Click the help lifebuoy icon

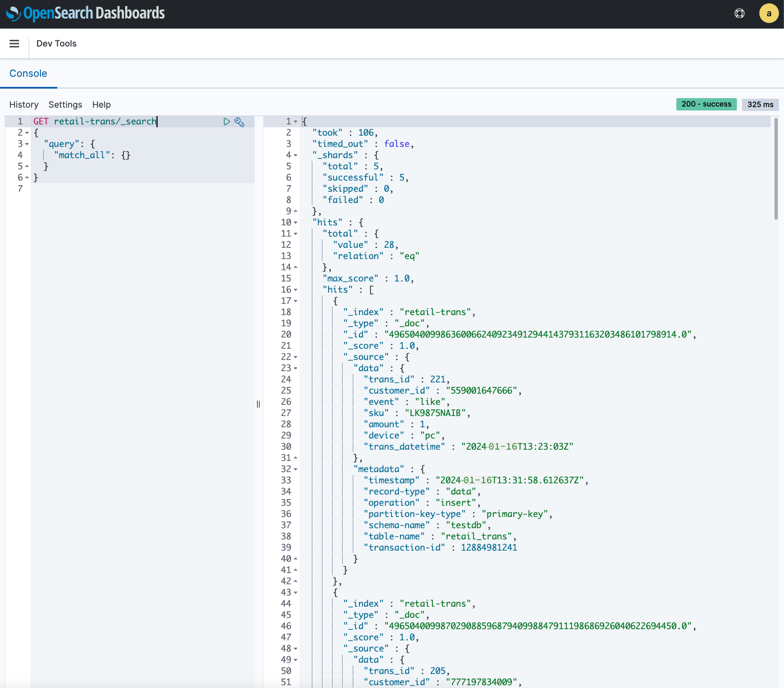pyautogui.click(x=740, y=13)
